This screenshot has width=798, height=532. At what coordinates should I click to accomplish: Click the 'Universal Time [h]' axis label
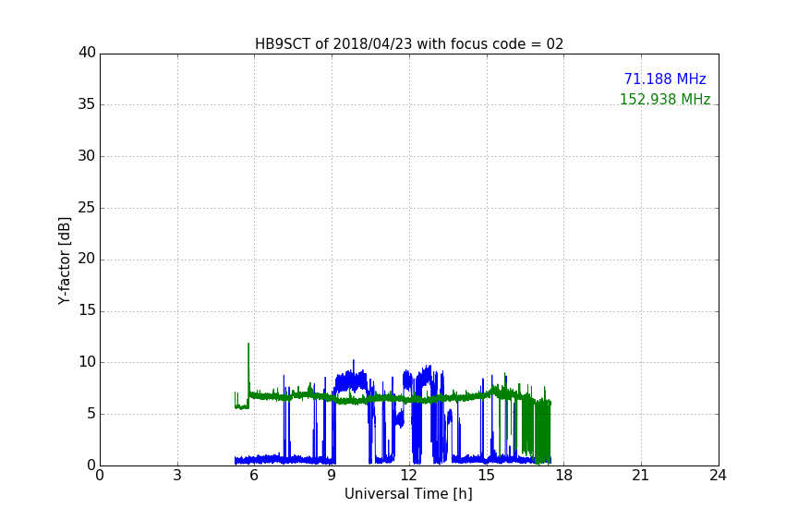408,494
